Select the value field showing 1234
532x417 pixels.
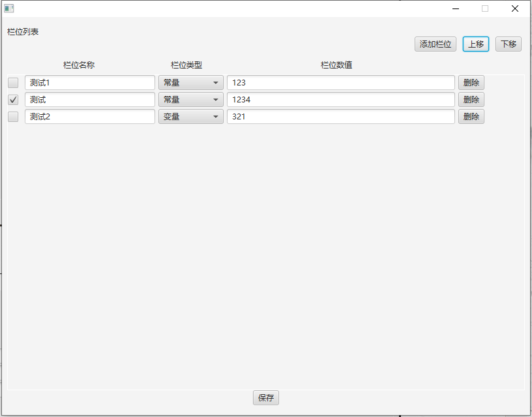click(340, 100)
